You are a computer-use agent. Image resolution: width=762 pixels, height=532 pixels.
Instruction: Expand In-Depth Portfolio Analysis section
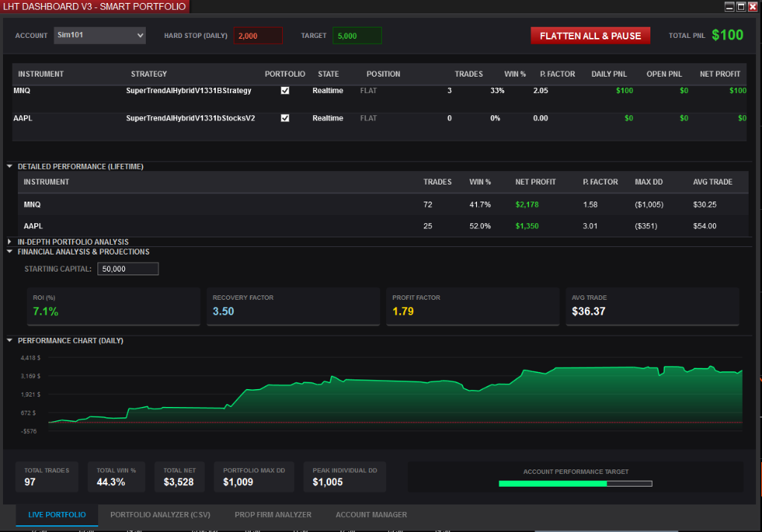[x=10, y=242]
